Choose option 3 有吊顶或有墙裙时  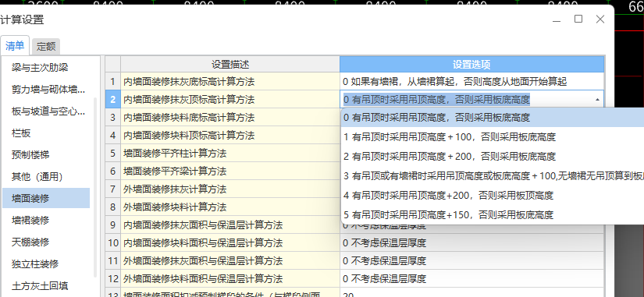pos(493,175)
